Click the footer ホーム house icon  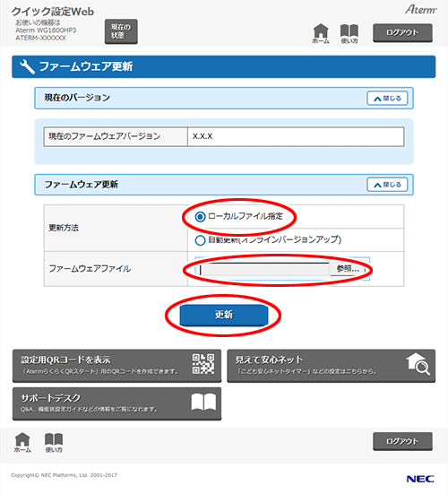coord(22,442)
